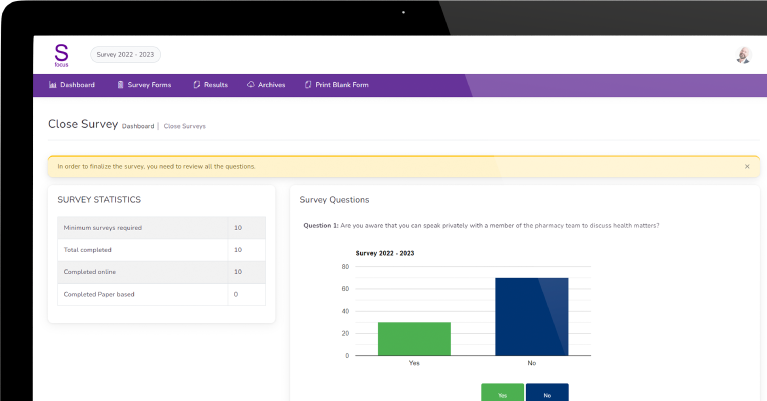Click the Yes axis label under chart
The image size is (767, 401).
pyautogui.click(x=414, y=363)
